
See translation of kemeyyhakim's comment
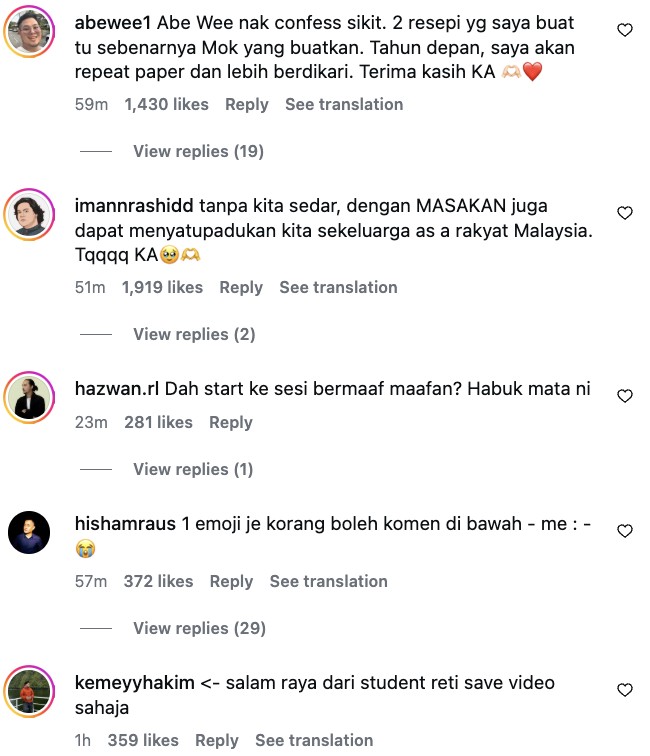[x=314, y=741]
